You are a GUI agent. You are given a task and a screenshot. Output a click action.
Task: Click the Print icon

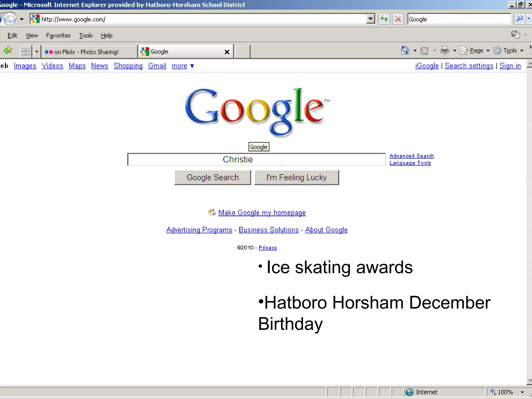point(445,50)
